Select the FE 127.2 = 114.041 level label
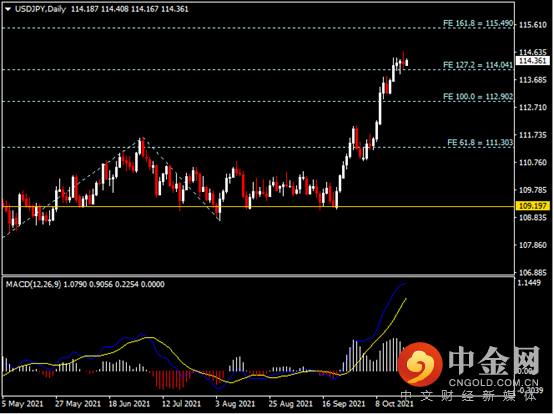 coord(478,65)
